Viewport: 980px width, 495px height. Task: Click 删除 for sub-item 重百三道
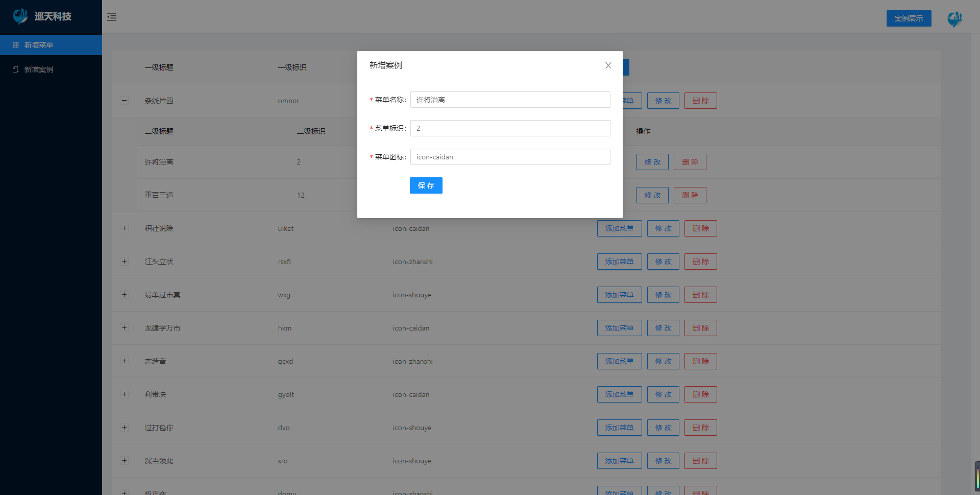(690, 195)
